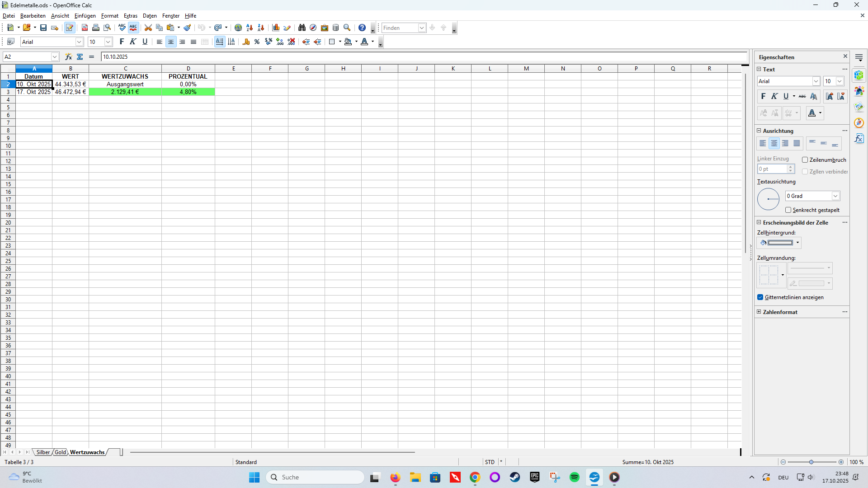Screen dimensions: 868x488
Task: Click the Name Box cell reference field
Action: [26, 57]
